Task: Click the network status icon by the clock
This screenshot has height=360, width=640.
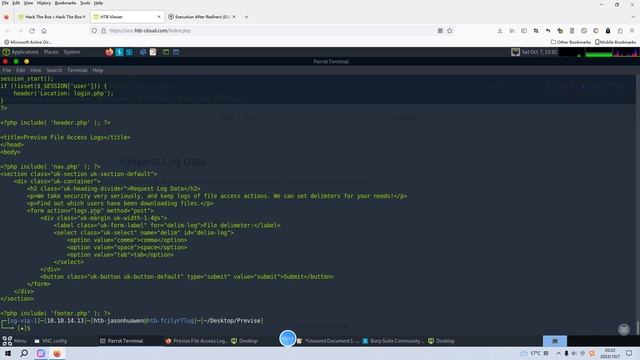Action: click(x=516, y=52)
